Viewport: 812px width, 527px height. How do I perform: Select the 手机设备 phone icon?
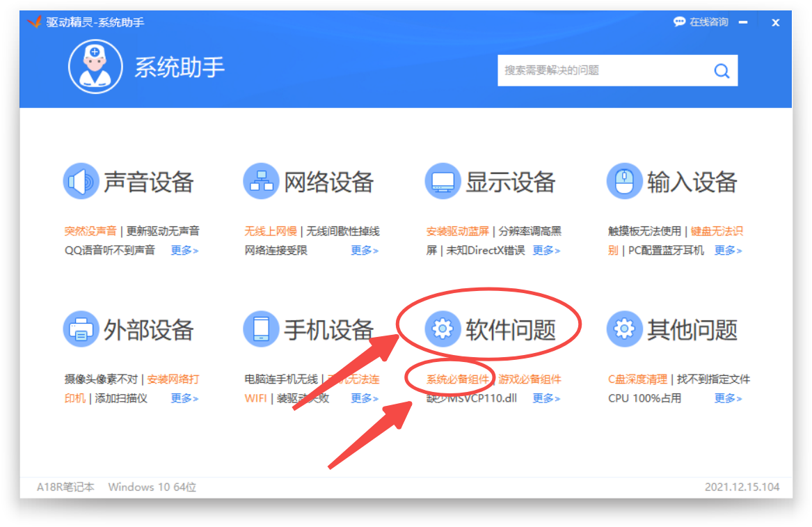tap(261, 329)
